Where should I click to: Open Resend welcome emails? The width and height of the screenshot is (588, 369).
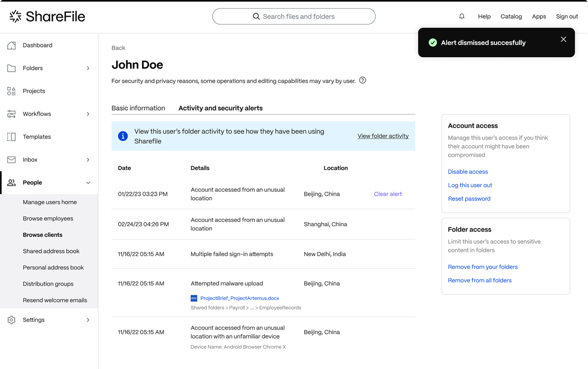[55, 301]
